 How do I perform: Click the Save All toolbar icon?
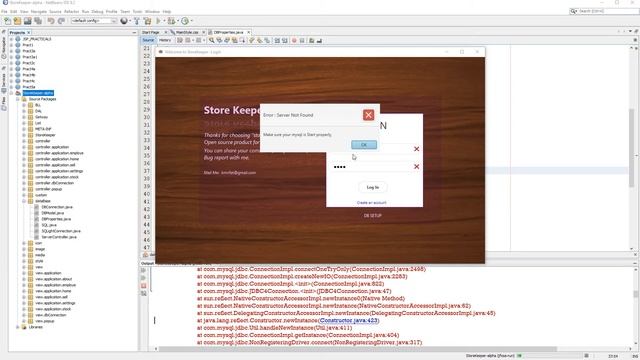pos(38,21)
